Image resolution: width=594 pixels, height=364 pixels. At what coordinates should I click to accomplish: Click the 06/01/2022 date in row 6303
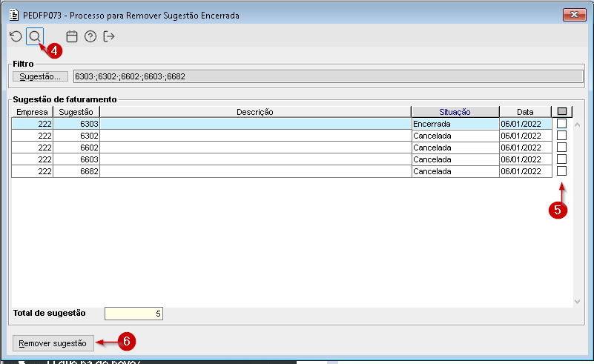coord(526,124)
